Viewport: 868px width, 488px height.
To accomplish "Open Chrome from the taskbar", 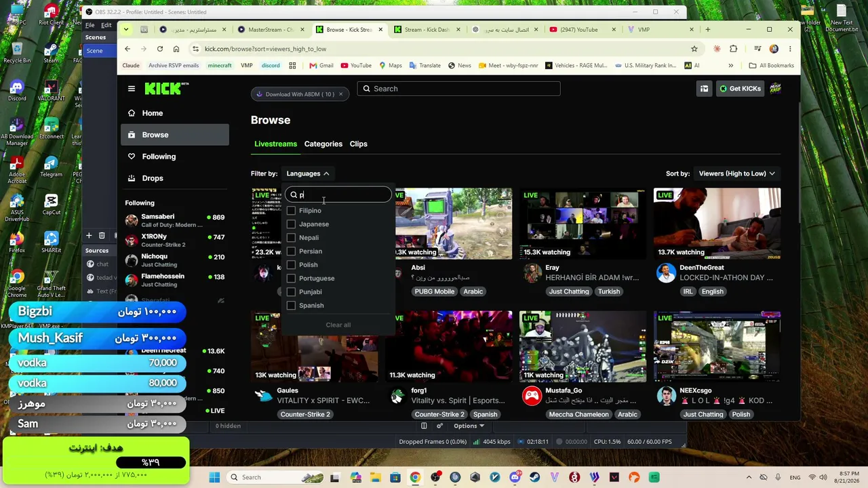I will [415, 477].
